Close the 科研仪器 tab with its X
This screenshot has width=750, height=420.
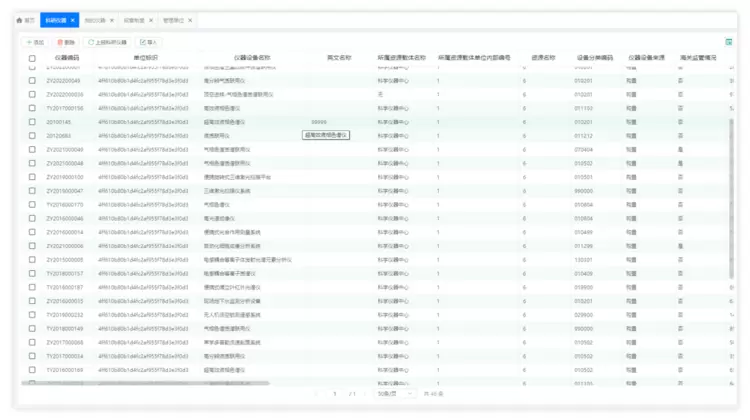73,20
